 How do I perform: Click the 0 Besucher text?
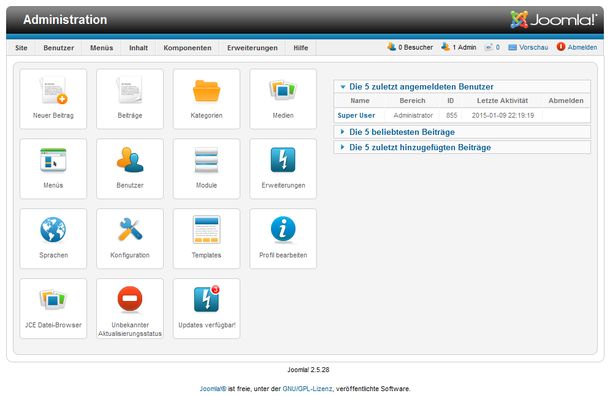(x=415, y=47)
